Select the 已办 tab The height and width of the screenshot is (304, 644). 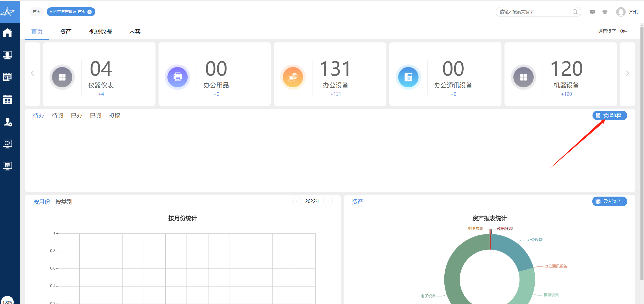(x=77, y=116)
